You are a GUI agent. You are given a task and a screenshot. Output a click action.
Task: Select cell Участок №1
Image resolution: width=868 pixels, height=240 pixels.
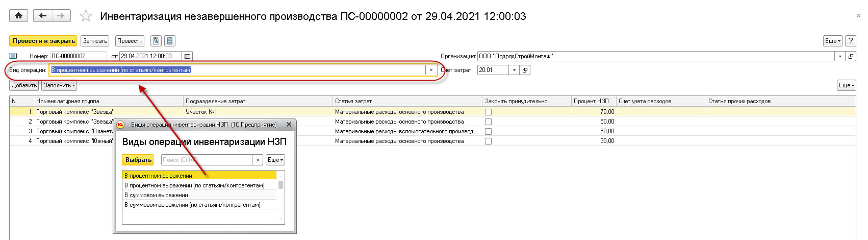pyautogui.click(x=258, y=112)
